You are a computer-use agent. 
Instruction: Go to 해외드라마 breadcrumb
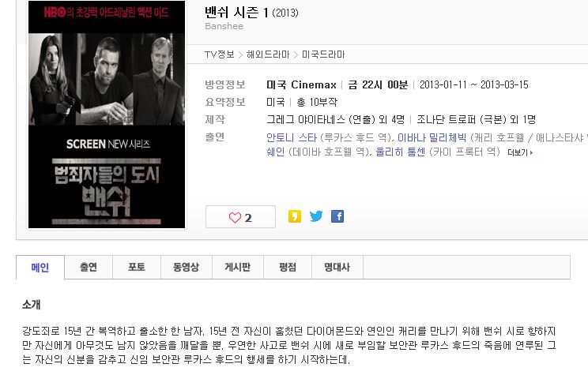[268, 54]
